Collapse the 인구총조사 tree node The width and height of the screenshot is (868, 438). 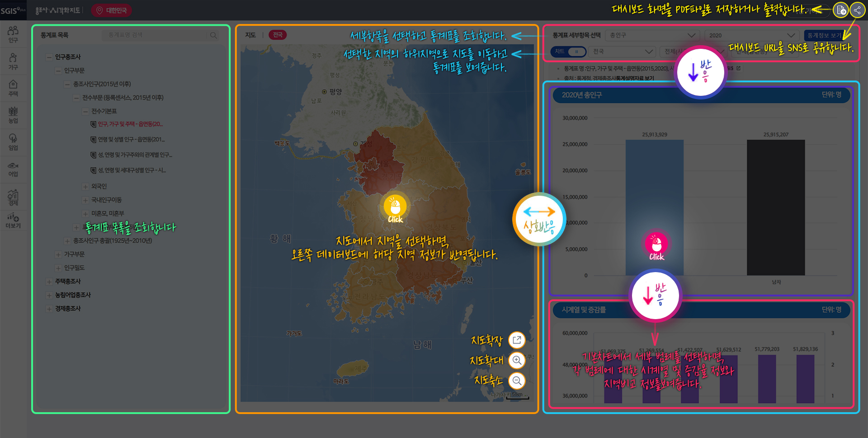[x=49, y=57]
